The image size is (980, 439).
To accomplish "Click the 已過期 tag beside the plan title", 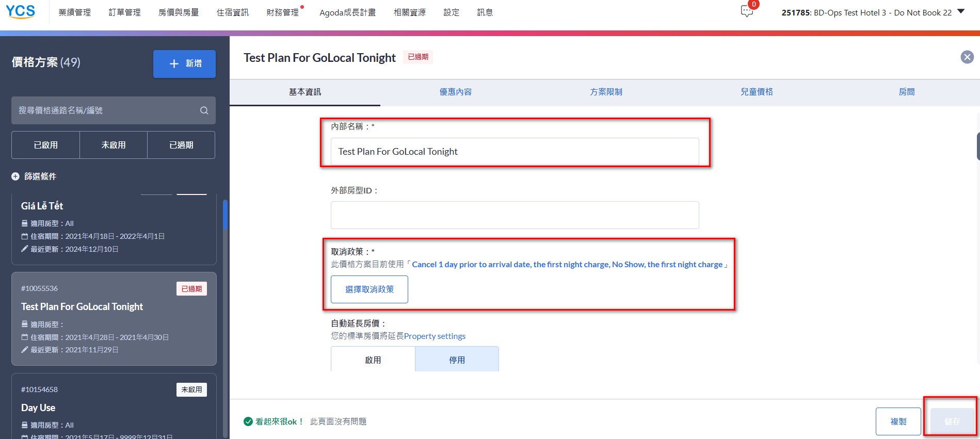I will pos(419,57).
